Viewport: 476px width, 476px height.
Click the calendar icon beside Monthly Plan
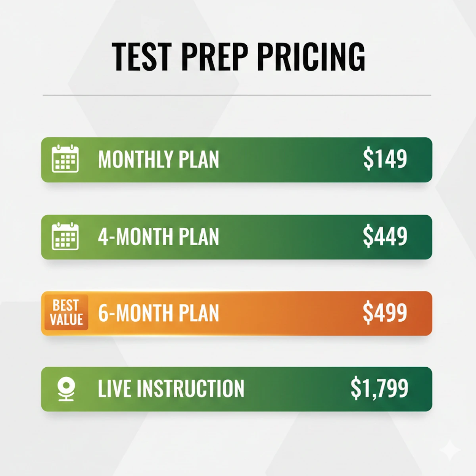click(65, 159)
